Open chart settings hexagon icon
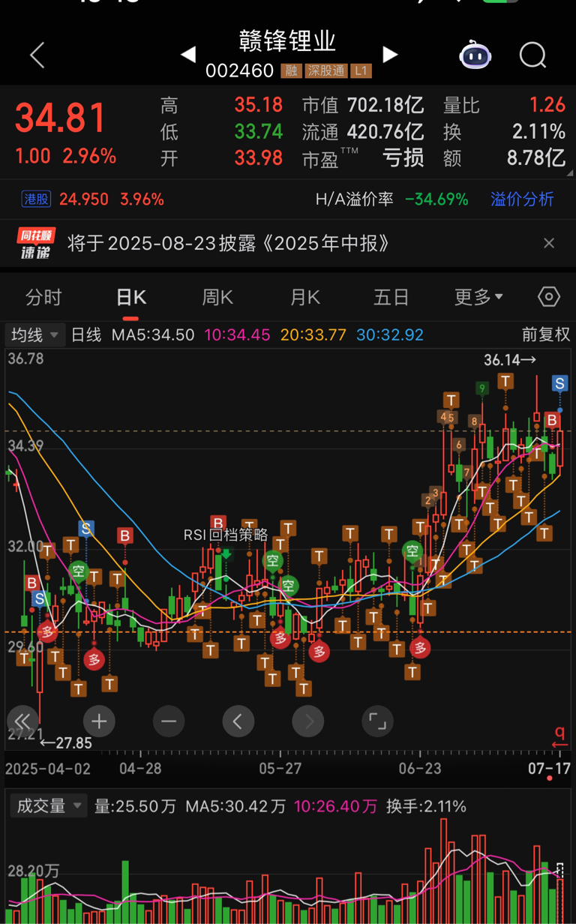 pyautogui.click(x=549, y=297)
